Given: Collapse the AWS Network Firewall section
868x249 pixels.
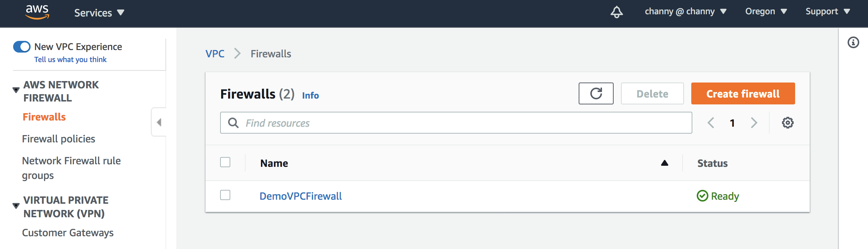Looking at the screenshot, I should (x=16, y=90).
